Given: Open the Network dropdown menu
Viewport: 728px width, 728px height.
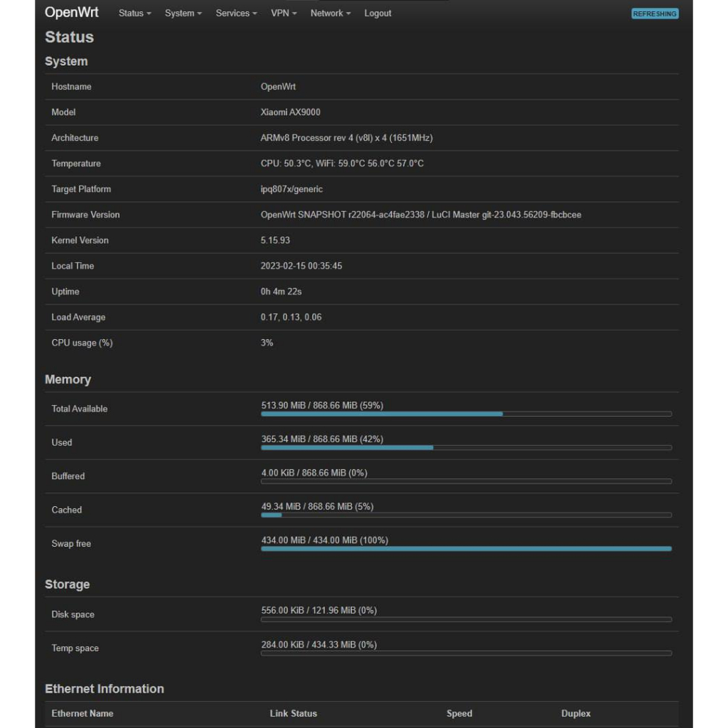Looking at the screenshot, I should click(330, 14).
